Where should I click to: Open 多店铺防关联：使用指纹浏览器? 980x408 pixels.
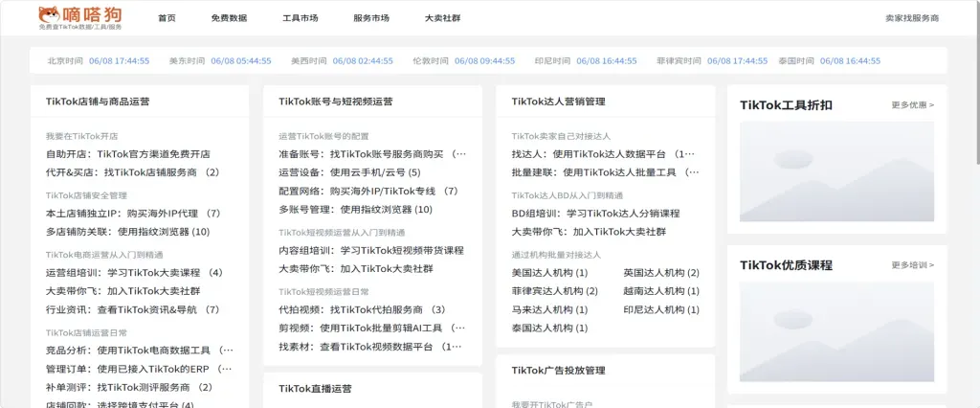click(127, 232)
